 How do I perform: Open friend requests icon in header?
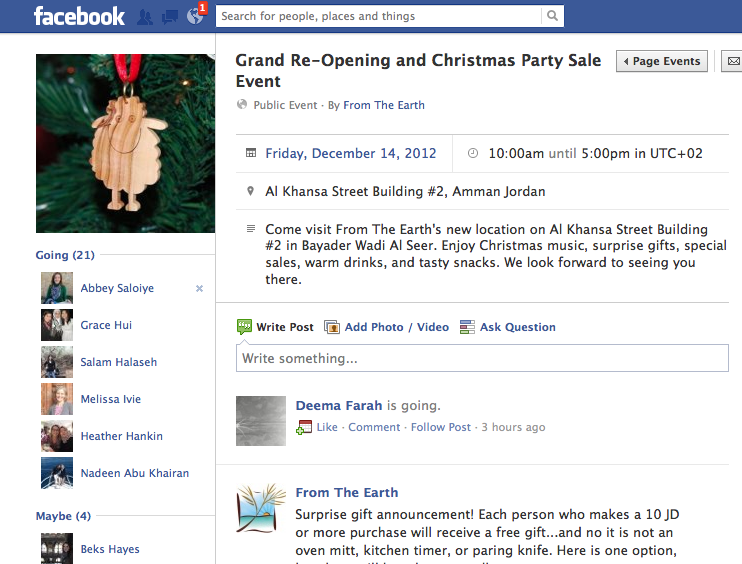[x=146, y=17]
